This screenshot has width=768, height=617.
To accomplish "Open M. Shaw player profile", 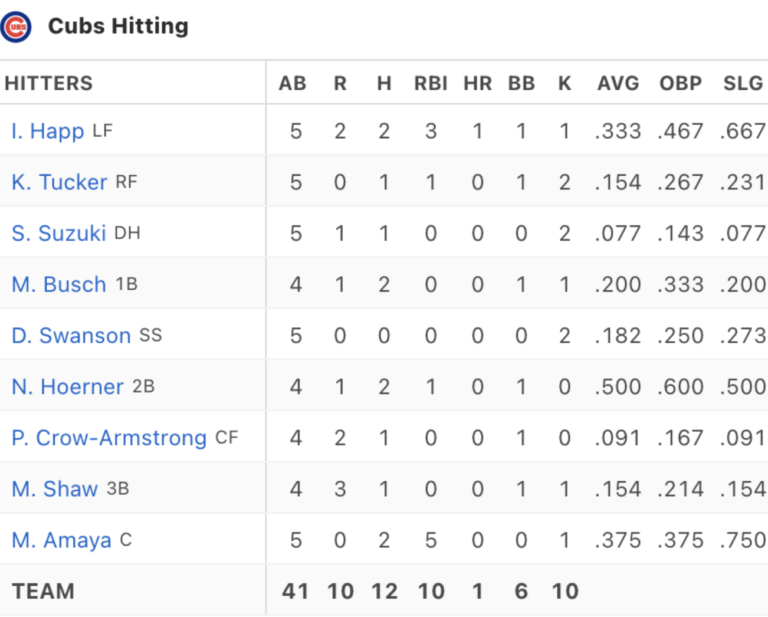I will pyautogui.click(x=55, y=489).
